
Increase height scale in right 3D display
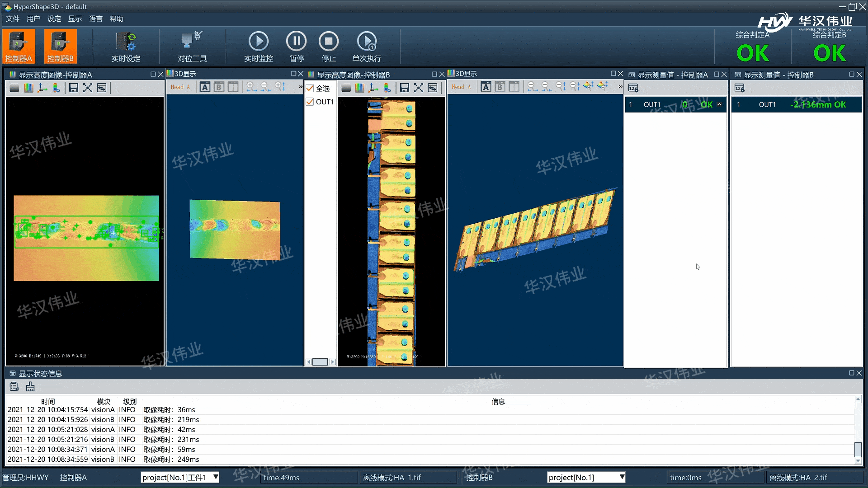(588, 86)
